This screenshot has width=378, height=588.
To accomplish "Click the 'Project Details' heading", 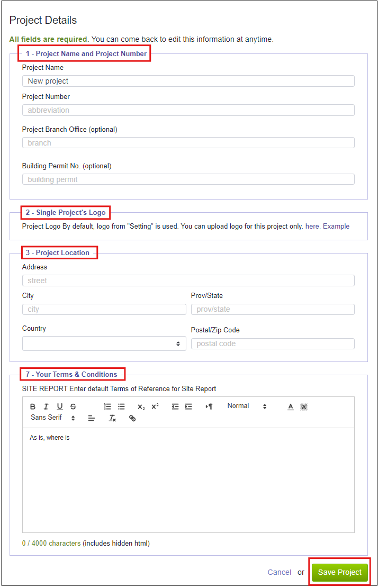I will [x=43, y=20].
